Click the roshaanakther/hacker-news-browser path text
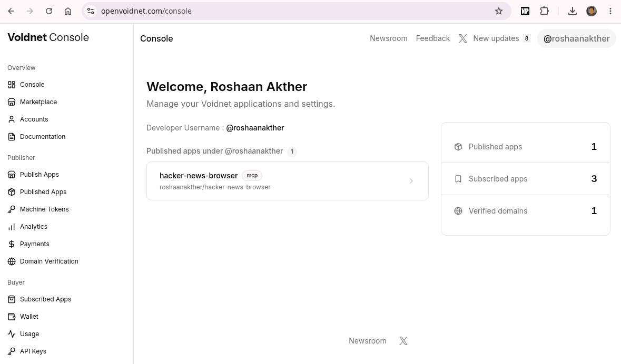Viewport: 621px width, 364px height. point(215,187)
